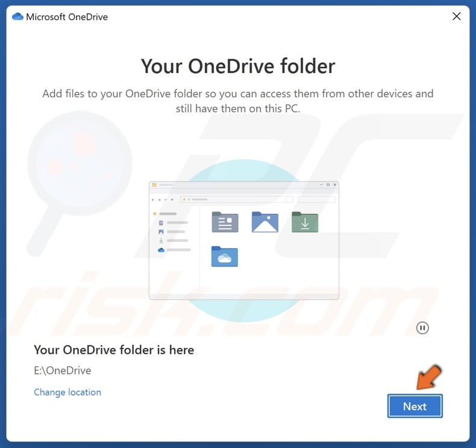Click the Next button
Viewport: 476px width, 448px height.
(x=415, y=406)
